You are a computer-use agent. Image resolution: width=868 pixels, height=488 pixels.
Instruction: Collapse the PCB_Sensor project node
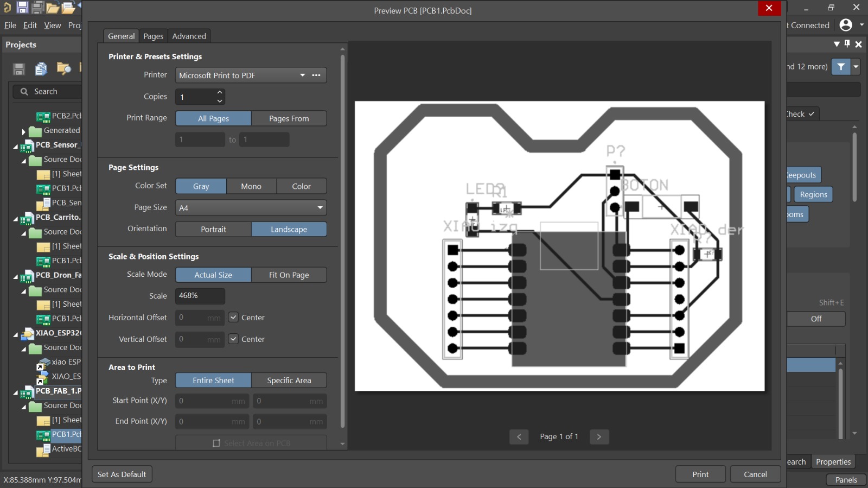point(15,146)
